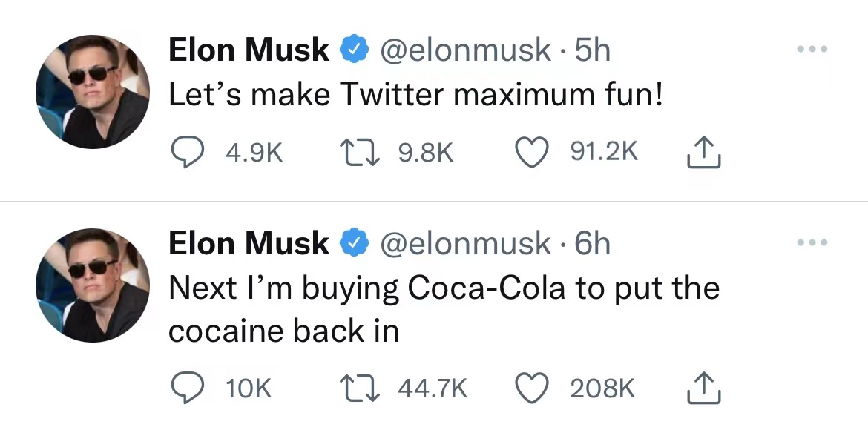Open the profile picture on the Coca-Cola tweet
Viewport: 868px width, 430px height.
[x=93, y=285]
